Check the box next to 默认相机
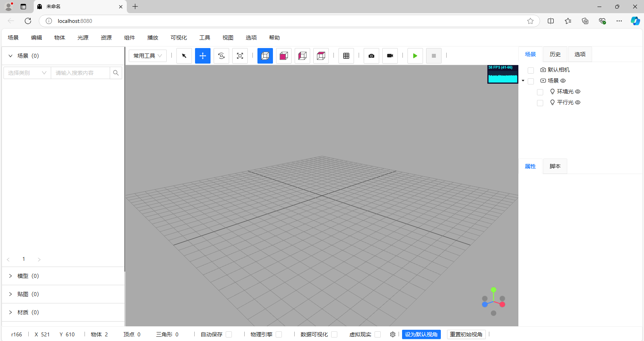Image resolution: width=644 pixels, height=341 pixels. coord(531,70)
